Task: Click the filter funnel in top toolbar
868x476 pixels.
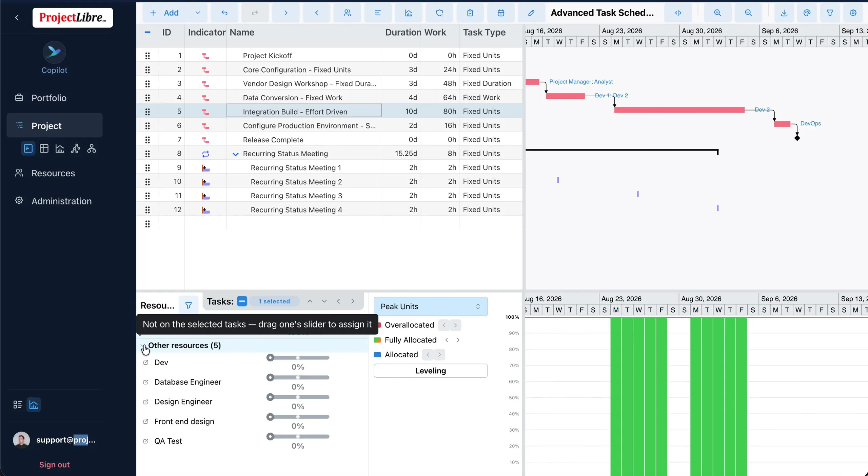Action: (830, 13)
